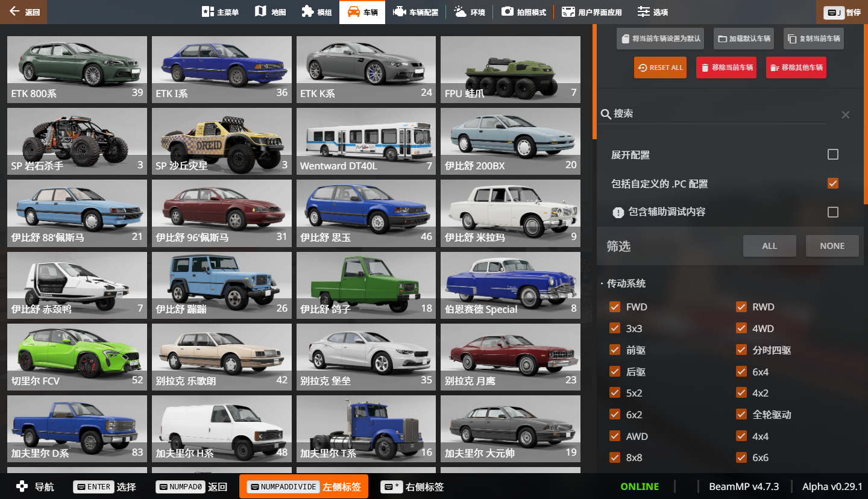The image size is (868, 499).
Task: Select the 车辆 vehicles tab
Action: (362, 12)
